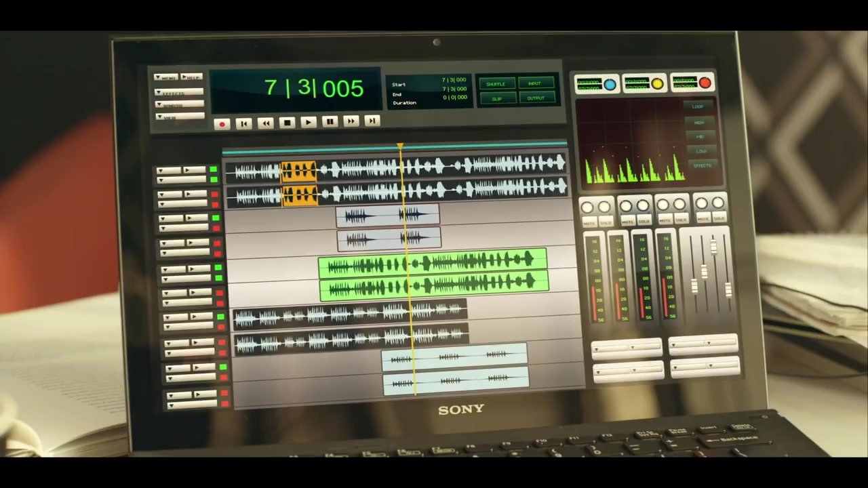Click the skip-to-start transport button
This screenshot has height=488, width=868.
click(x=243, y=123)
